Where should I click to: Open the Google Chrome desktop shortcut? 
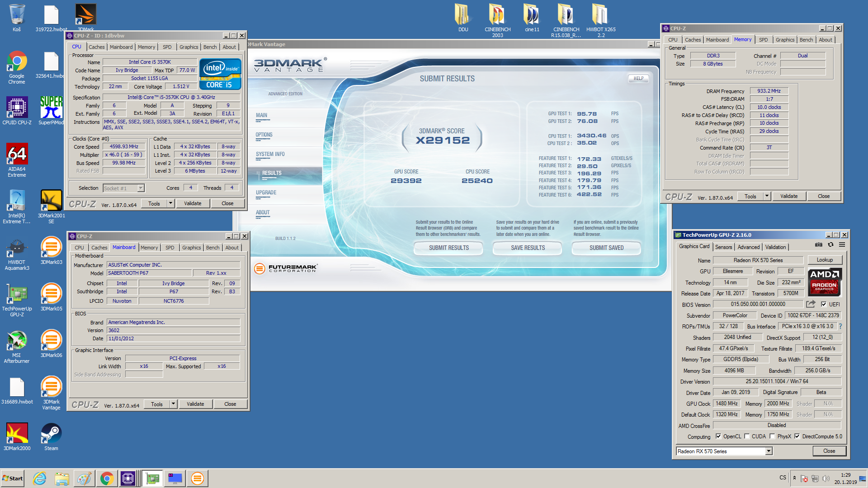pyautogui.click(x=17, y=67)
